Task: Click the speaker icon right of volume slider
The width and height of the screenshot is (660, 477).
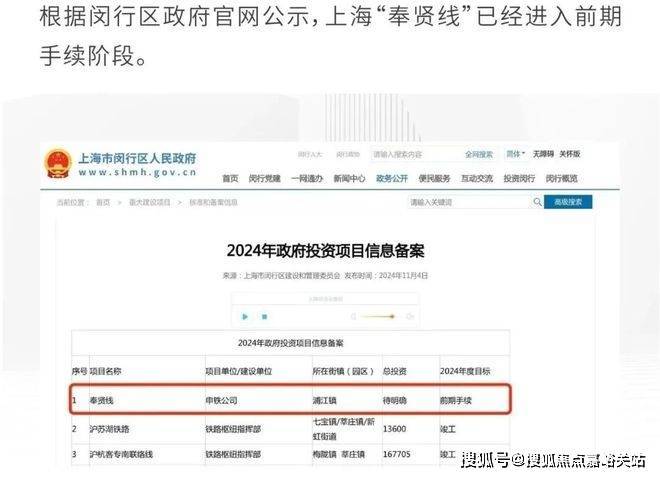Action: tap(411, 316)
